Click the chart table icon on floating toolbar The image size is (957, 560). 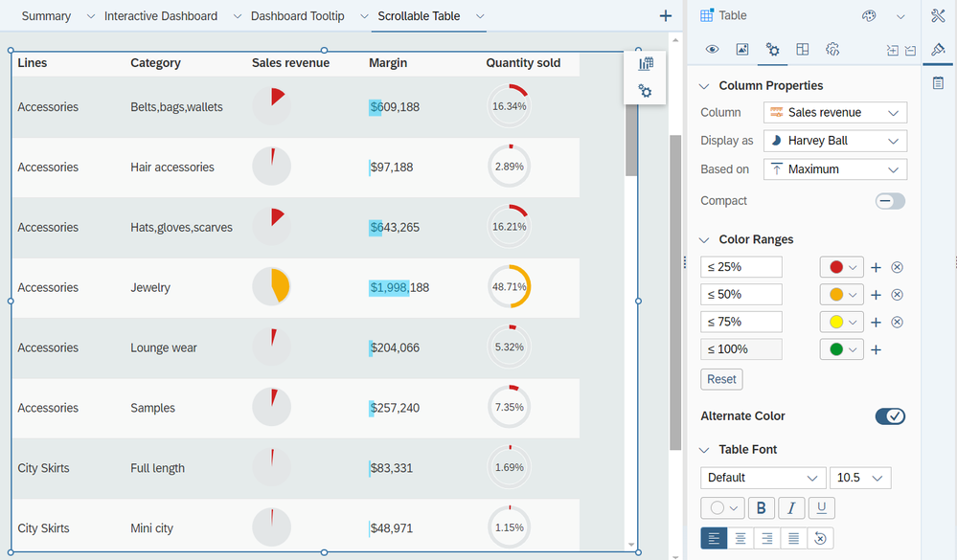pos(645,63)
